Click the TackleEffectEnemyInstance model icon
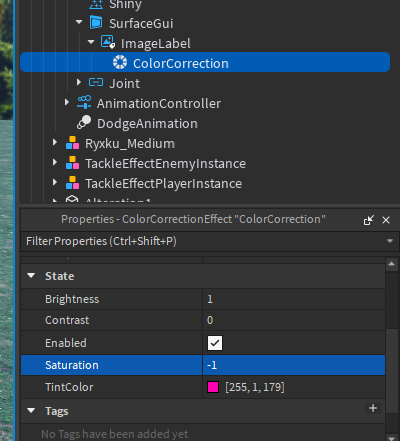The width and height of the screenshot is (400, 441). tap(72, 163)
